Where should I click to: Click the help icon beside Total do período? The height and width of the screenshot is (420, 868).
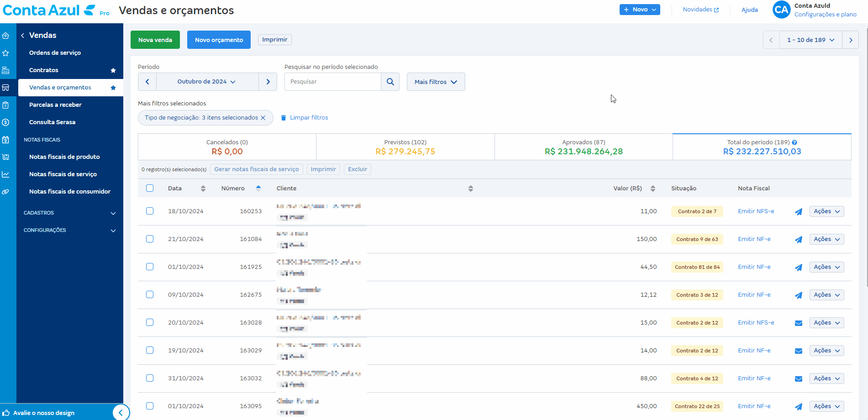tap(794, 142)
